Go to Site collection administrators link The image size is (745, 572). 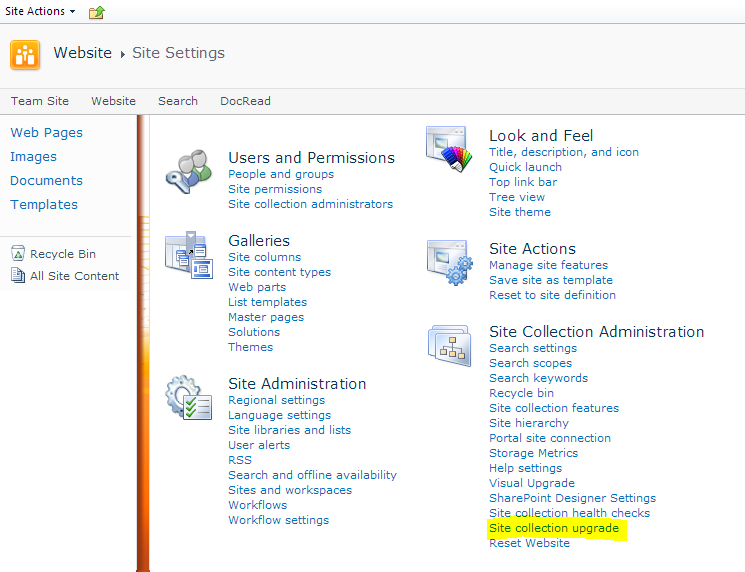pos(310,204)
